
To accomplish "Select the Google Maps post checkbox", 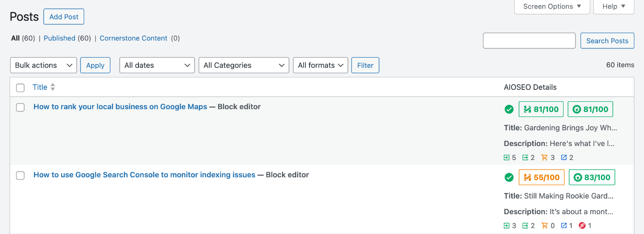I will 20,107.
